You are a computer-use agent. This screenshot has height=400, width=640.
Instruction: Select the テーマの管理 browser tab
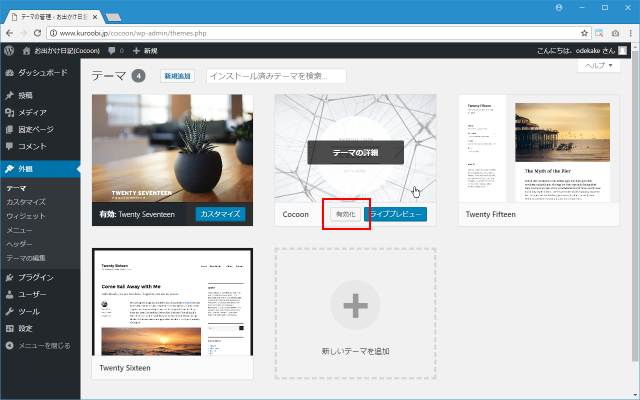click(x=53, y=17)
